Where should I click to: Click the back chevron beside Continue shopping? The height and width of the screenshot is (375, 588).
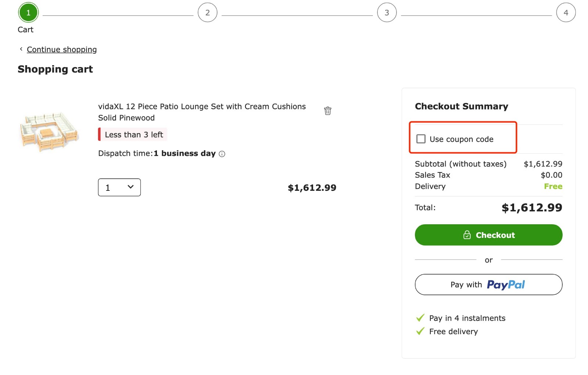click(21, 49)
